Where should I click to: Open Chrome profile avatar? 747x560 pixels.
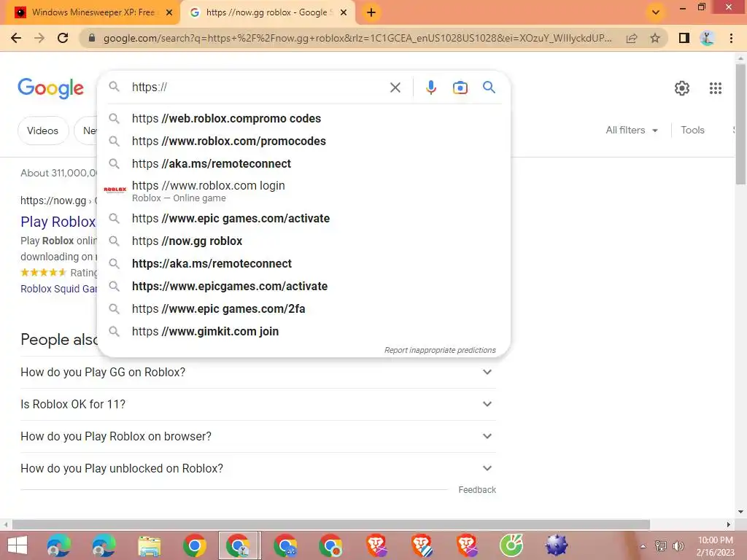[707, 38]
